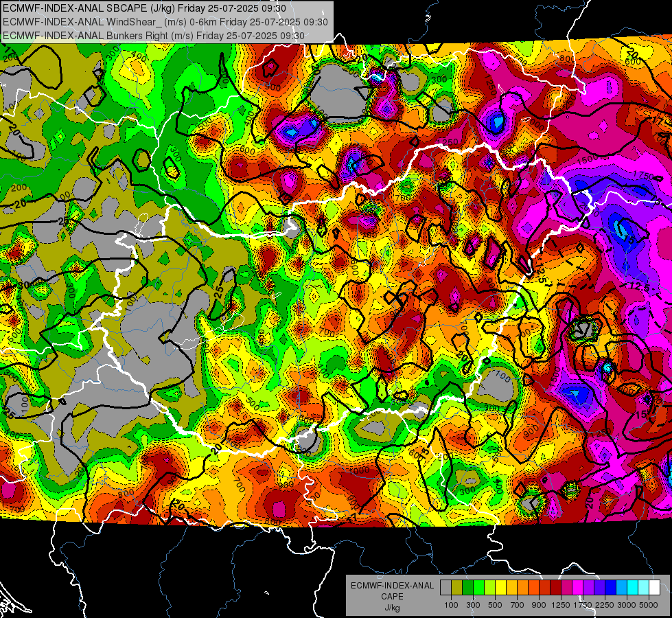Image resolution: width=672 pixels, height=618 pixels.
Task: Click the 700 legend scale value
Action: coord(518,605)
